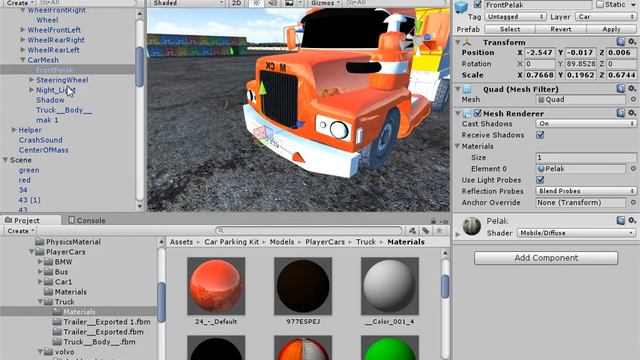Image resolution: width=640 pixels, height=360 pixels.
Task: Click the prefab Apply button
Action: (x=611, y=29)
